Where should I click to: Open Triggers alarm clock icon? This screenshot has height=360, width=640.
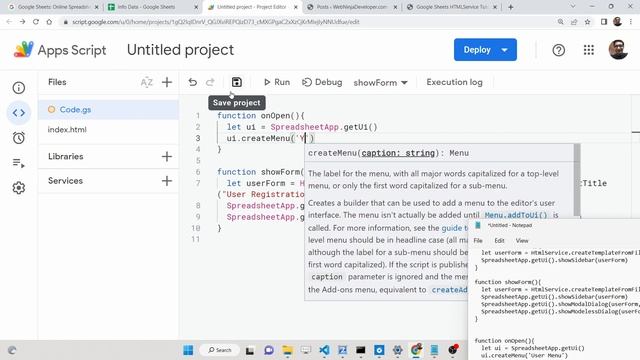(18, 138)
